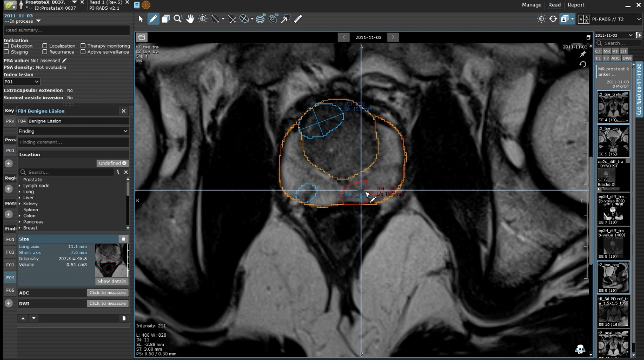This screenshot has height=360, width=644.
Task: Pin the viewport with the pushpin icon
Action: click(x=582, y=54)
